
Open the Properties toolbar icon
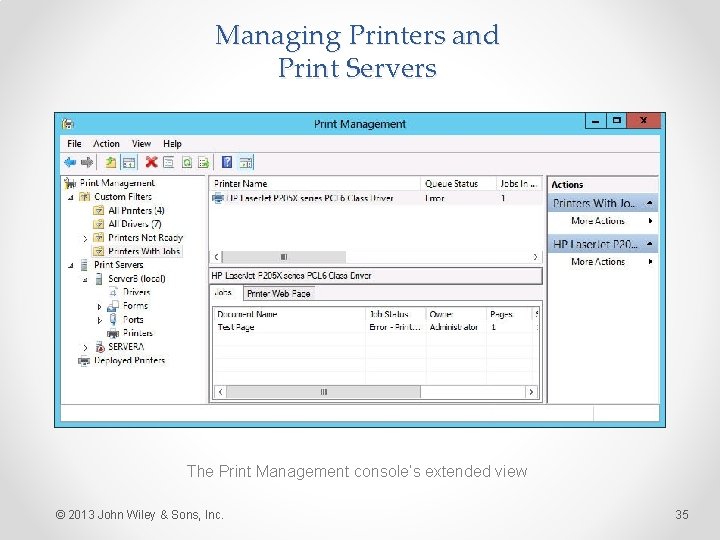(x=169, y=162)
